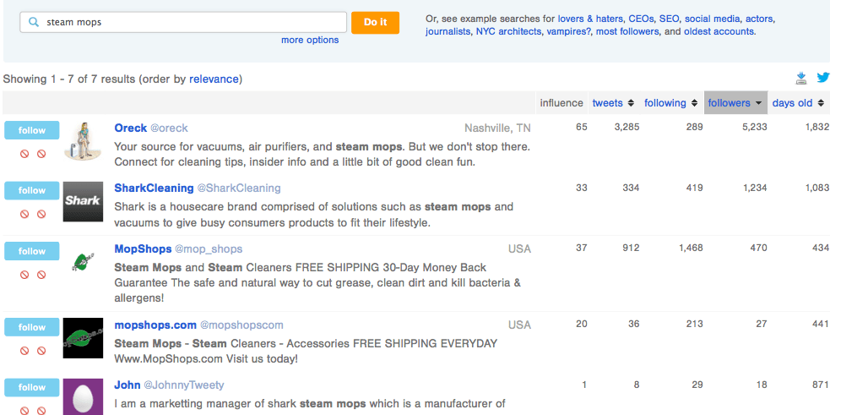Click Nashville, TN location text
868x415 pixels.
point(497,128)
